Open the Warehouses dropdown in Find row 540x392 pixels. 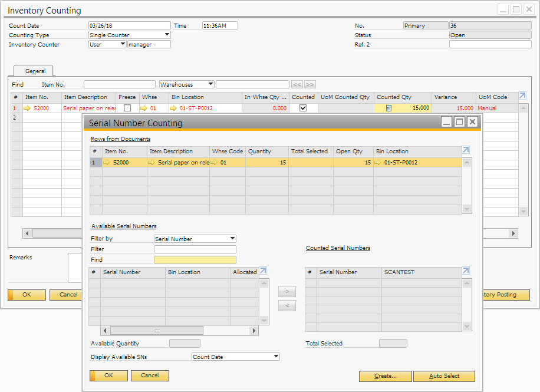tap(210, 84)
